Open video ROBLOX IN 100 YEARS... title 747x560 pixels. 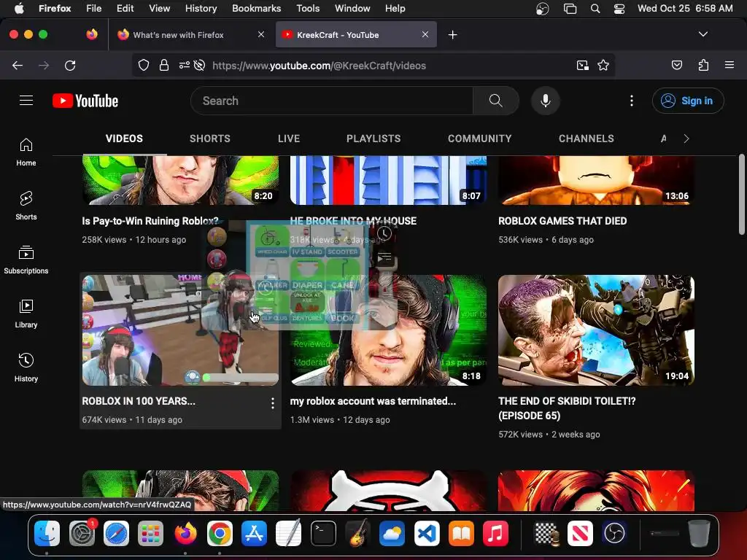point(138,401)
